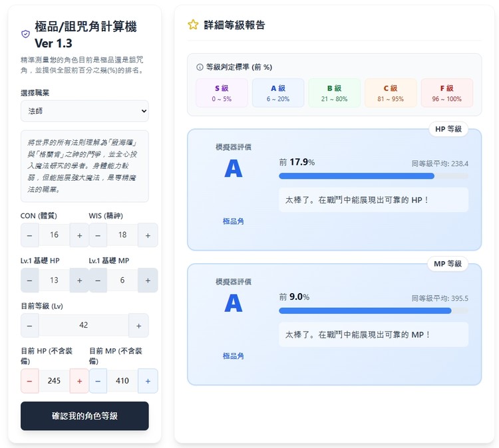
Task: Click the CON value field showing 16
Action: coord(54,235)
